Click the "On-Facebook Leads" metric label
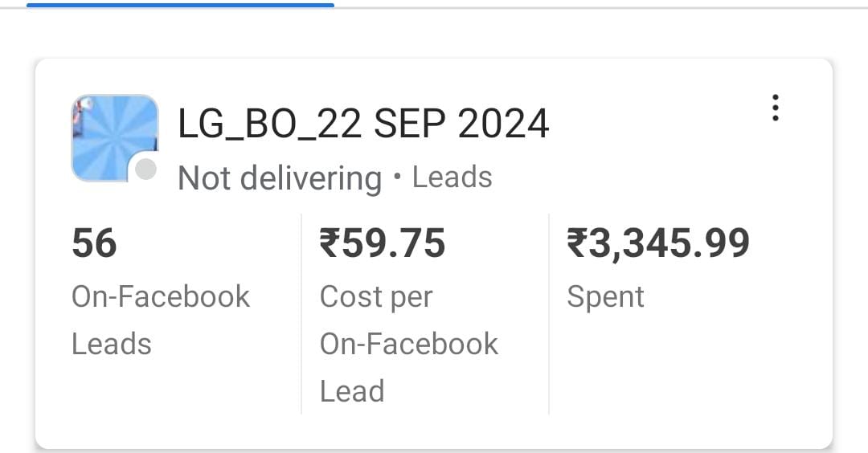The image size is (868, 453). (x=160, y=320)
